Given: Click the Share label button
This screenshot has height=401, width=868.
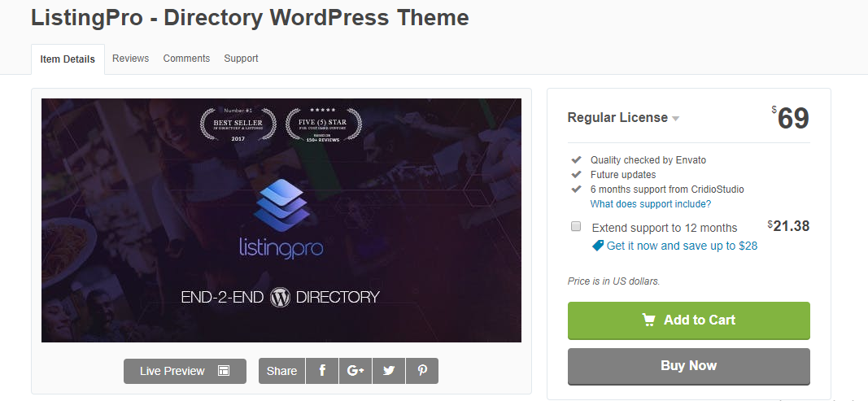Looking at the screenshot, I should (281, 371).
